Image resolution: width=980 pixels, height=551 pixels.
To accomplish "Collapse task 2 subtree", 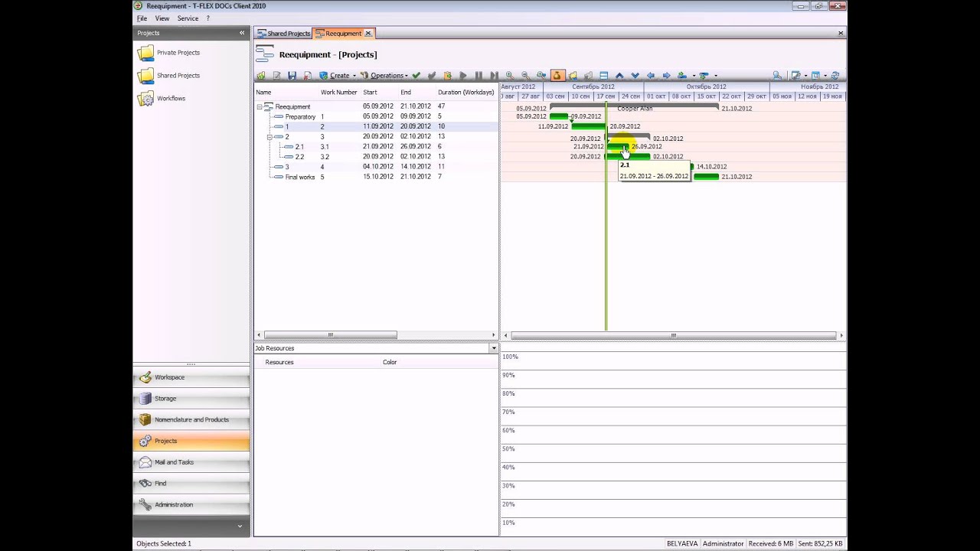I will coord(269,137).
